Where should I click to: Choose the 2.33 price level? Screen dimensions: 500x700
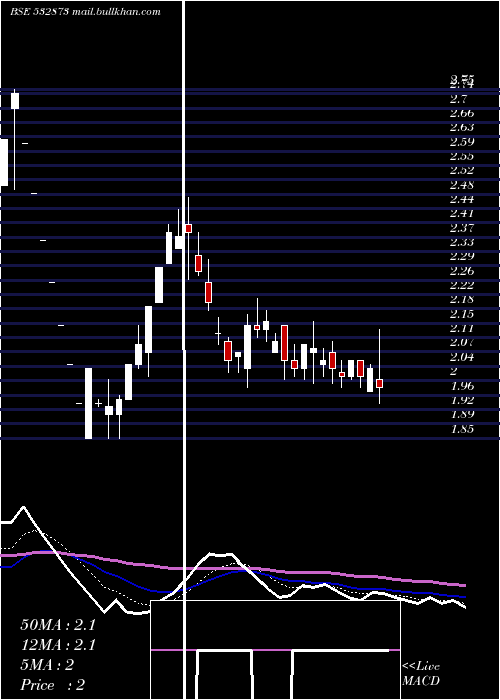click(x=462, y=242)
